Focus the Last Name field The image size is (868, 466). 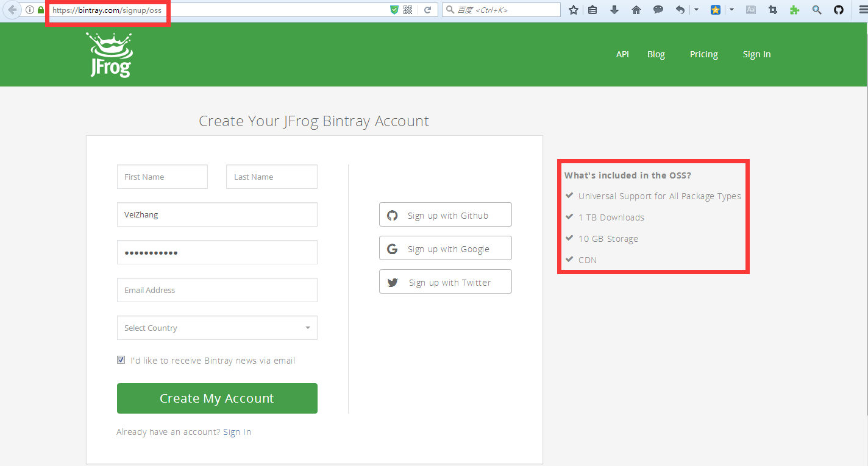(272, 177)
